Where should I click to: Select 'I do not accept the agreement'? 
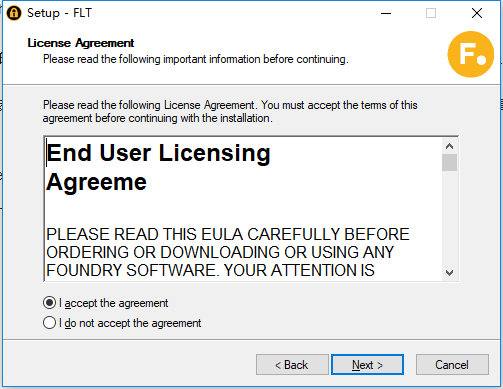pos(49,323)
